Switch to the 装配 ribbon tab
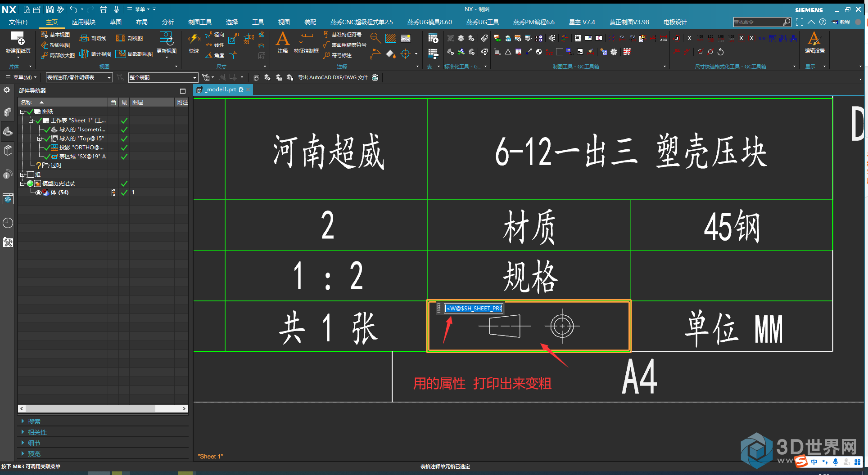The width and height of the screenshot is (868, 475). (310, 22)
